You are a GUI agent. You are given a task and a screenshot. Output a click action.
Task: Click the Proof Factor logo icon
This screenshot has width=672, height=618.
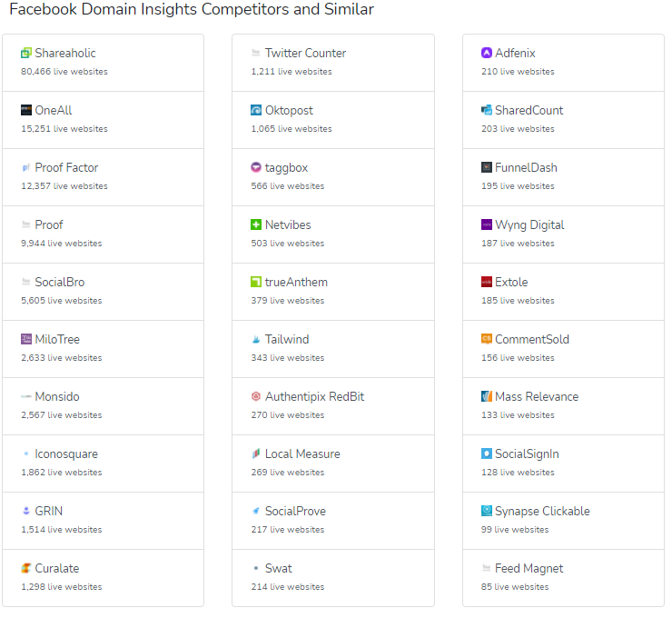[26, 168]
